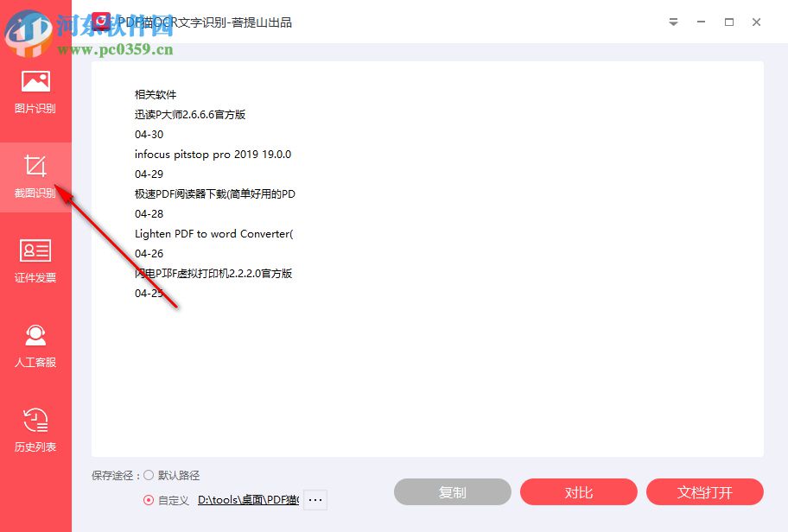Open the 极速PDF阅读器下载 entry
788x532 pixels.
pyautogui.click(x=214, y=193)
